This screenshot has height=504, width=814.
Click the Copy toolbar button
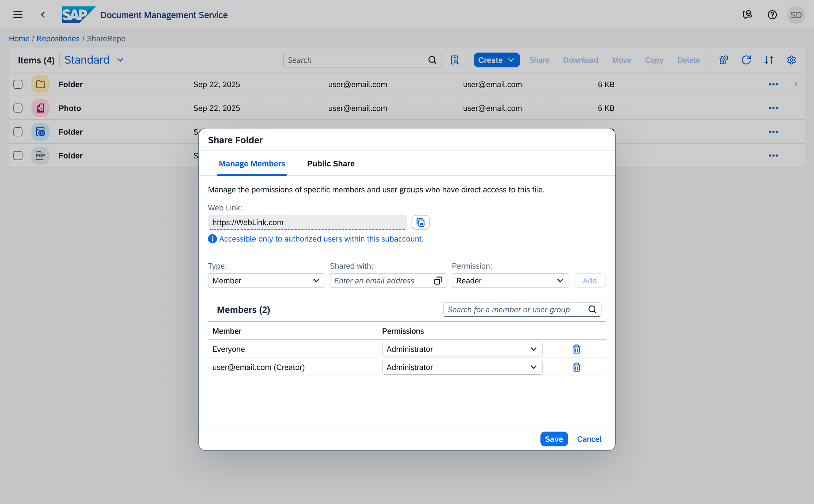point(654,60)
